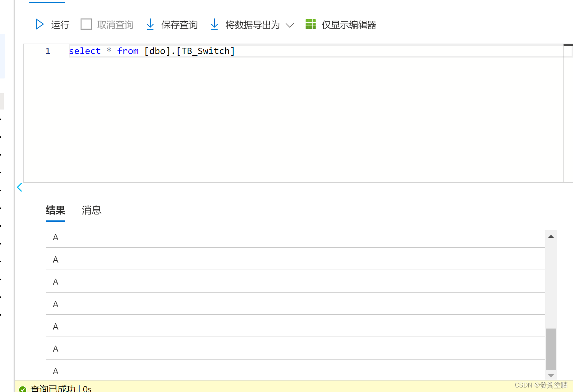
Task: Switch to the 结果 results tab
Action: pos(55,210)
